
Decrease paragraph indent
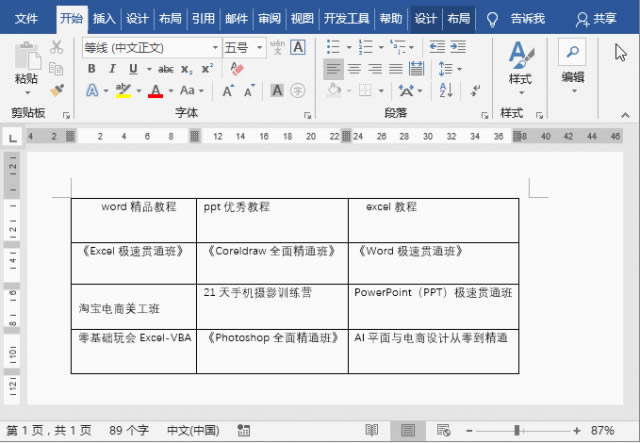(437, 47)
